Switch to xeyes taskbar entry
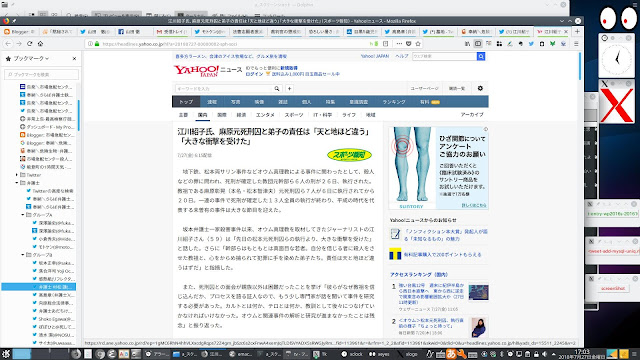Screen dimensions: 640x360 (x=380, y=354)
